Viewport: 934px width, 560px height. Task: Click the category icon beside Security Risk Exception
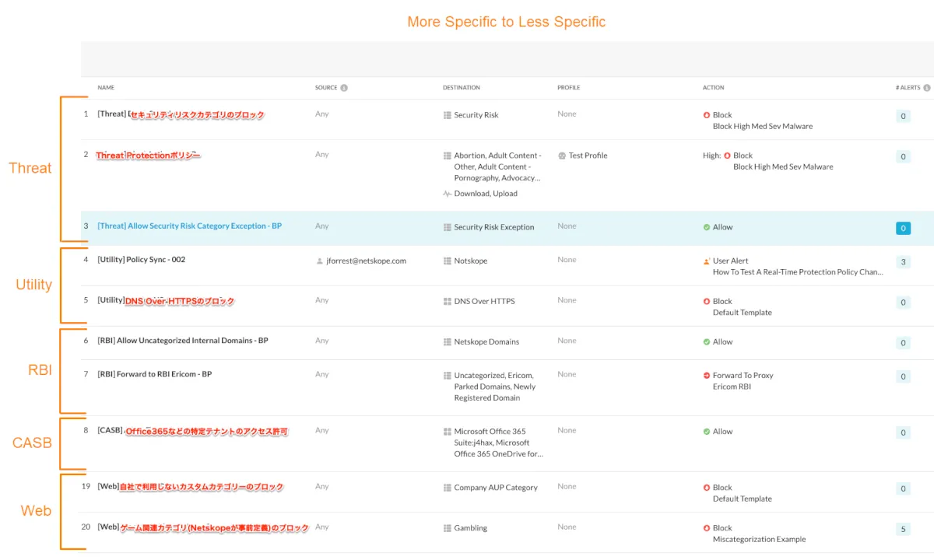coord(448,228)
